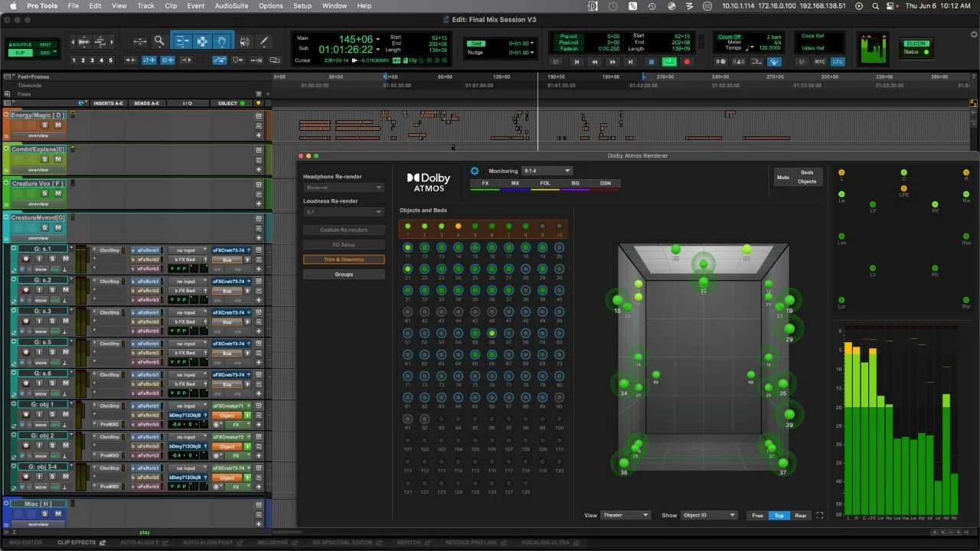Open the Loudness Re-render dropdown
This screenshot has height=551, width=980.
coord(343,212)
